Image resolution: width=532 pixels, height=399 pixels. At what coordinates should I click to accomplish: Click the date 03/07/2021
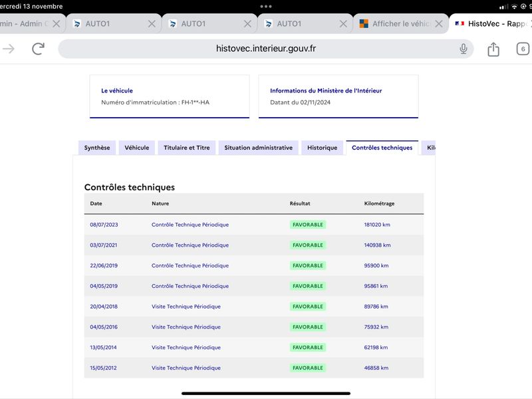click(104, 245)
